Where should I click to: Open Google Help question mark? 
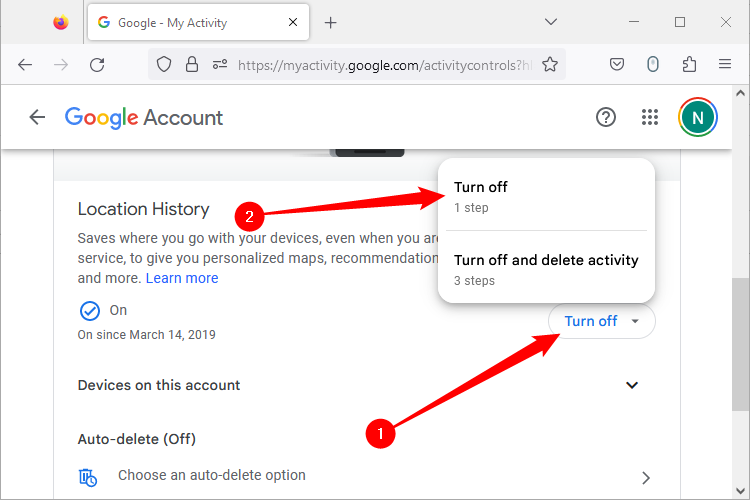tap(606, 117)
